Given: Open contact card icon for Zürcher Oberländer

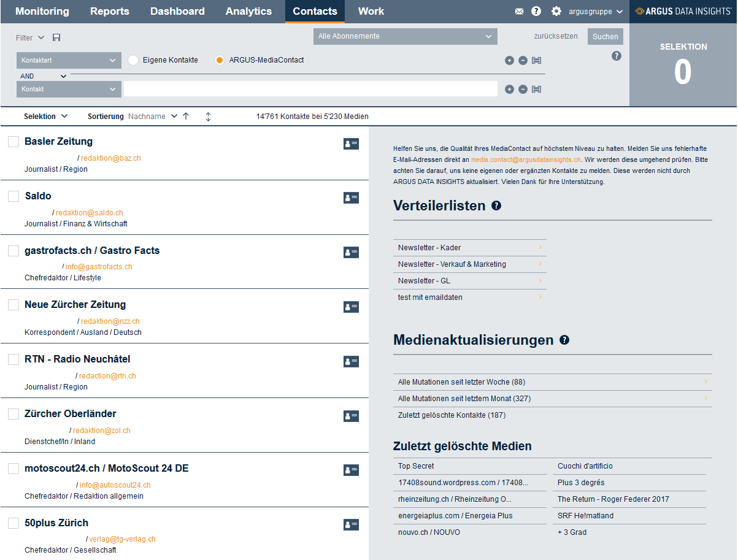Looking at the screenshot, I should pos(351,416).
